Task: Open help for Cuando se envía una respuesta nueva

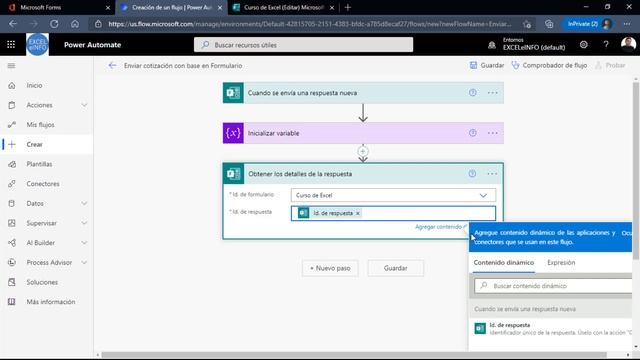Action: [472, 93]
